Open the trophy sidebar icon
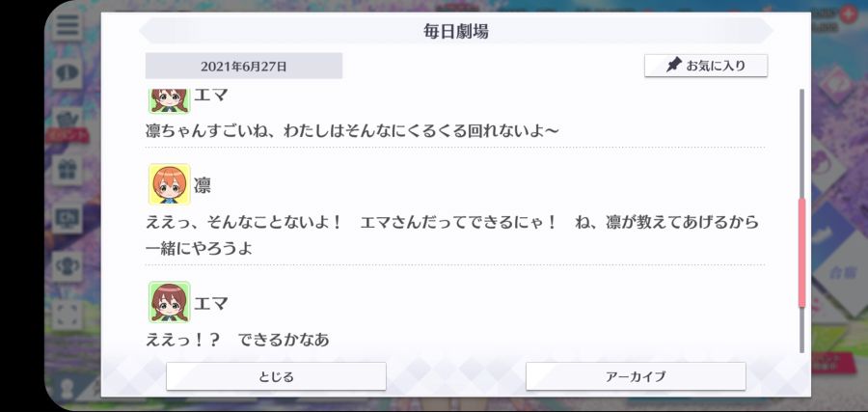This screenshot has height=412, width=868. pyautogui.click(x=68, y=265)
